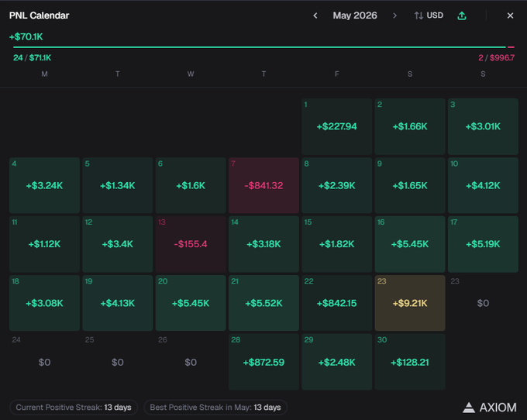Viewport: 527px width, 420px height.
Task: Click the May 2026 month label
Action: [355, 15]
